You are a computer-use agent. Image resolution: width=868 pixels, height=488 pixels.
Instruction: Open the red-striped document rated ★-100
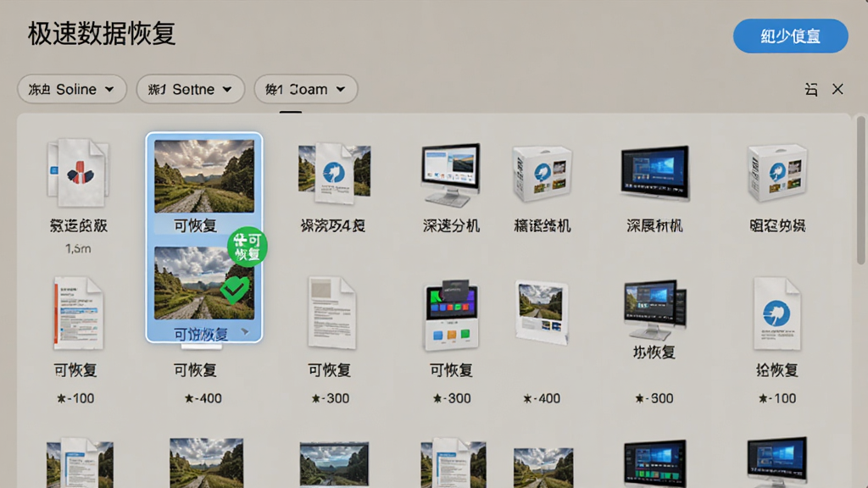[78, 313]
